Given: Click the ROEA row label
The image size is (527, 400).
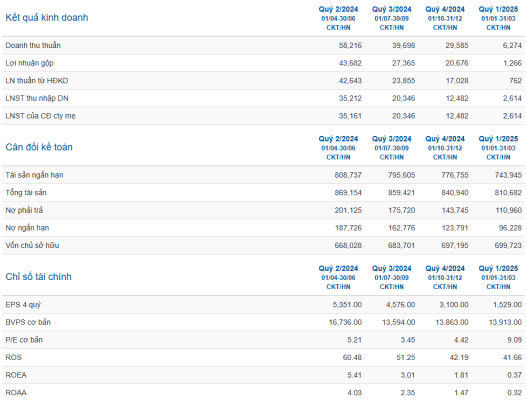Looking at the screenshot, I should click(x=16, y=375).
